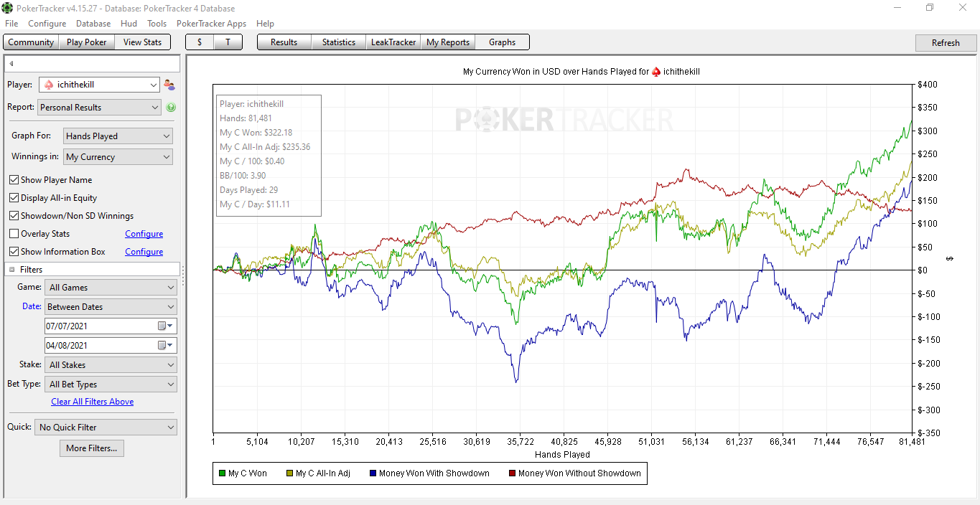
Task: Click the player selection icon beside ichithekill
Action: (169, 85)
